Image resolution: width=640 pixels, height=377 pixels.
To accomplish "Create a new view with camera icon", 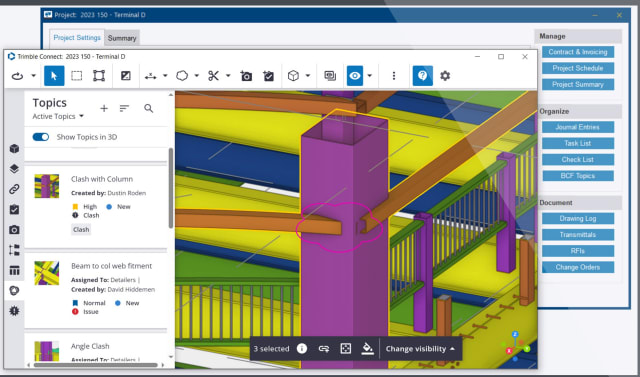I will [x=246, y=76].
